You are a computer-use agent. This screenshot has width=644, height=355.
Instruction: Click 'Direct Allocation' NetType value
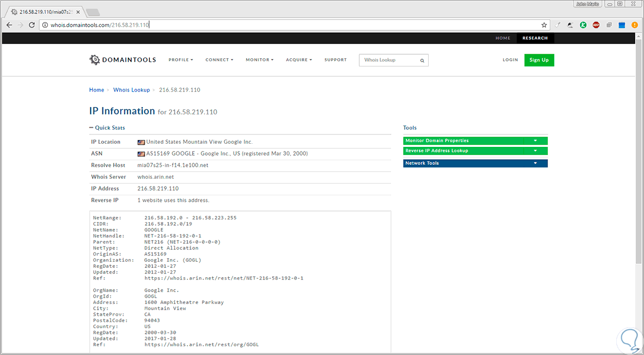(x=171, y=248)
